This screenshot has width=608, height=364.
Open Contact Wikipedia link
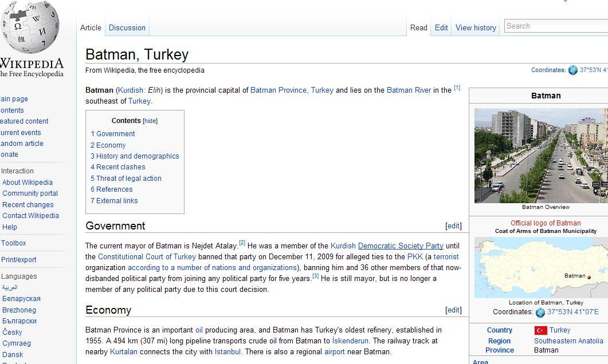pyautogui.click(x=30, y=216)
